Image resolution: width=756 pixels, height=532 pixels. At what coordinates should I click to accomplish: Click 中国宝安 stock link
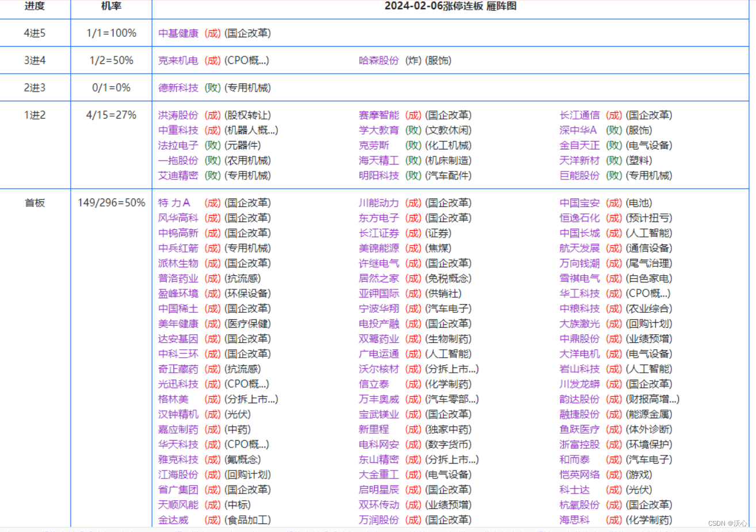tap(579, 203)
